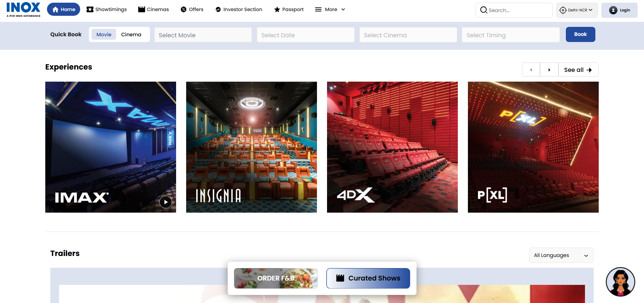Screen dimensions: 644x303
Task: Open Cinemas menu item
Action: 153,9
